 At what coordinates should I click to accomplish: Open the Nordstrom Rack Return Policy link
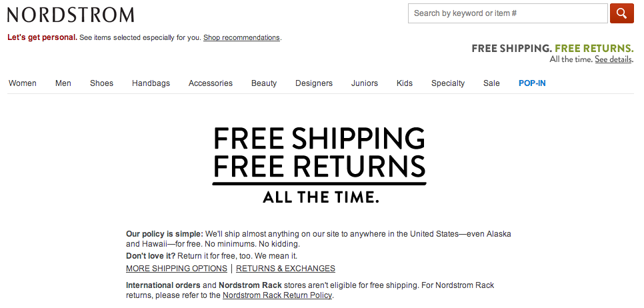(277, 295)
